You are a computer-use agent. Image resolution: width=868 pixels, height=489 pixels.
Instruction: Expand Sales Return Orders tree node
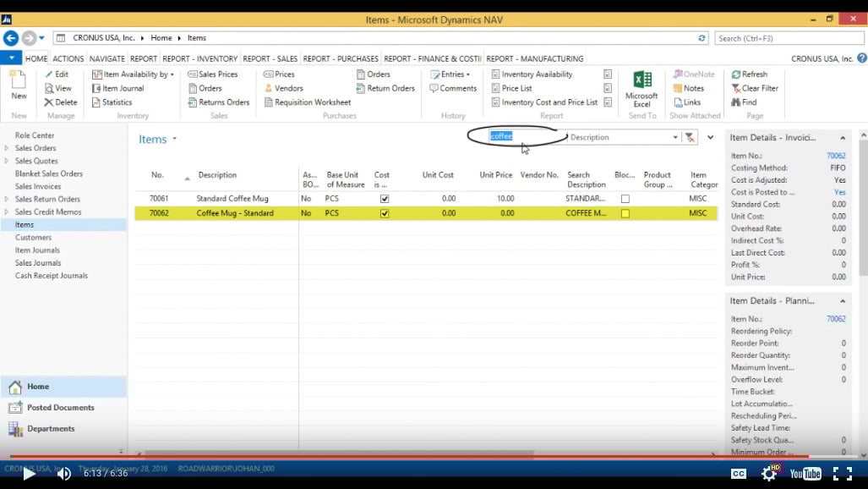7,199
